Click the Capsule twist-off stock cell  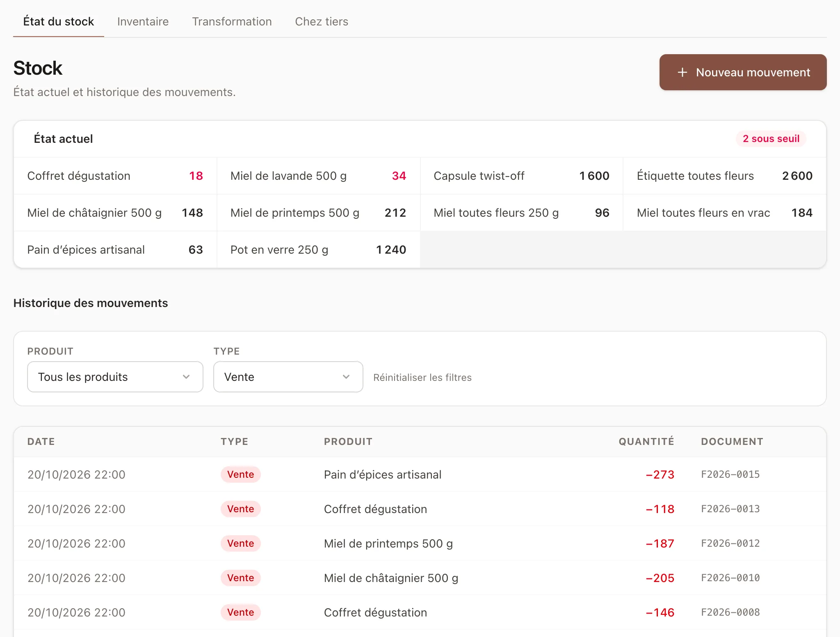521,176
